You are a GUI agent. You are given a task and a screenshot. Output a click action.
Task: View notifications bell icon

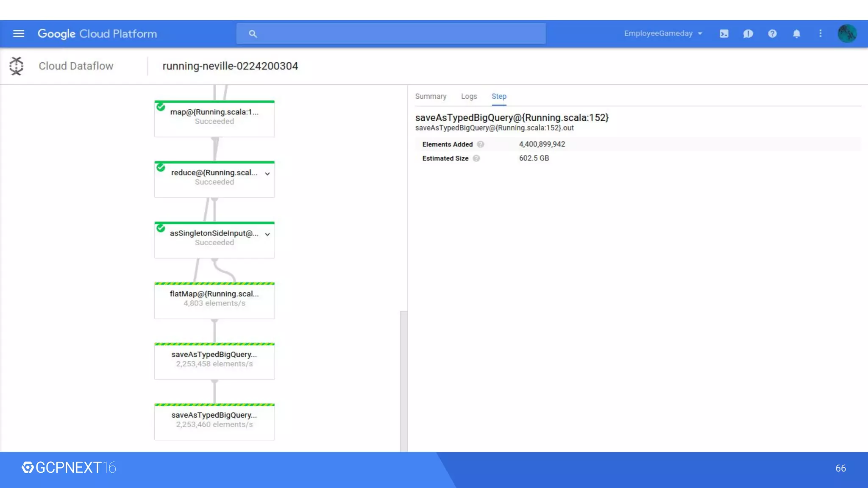796,33
